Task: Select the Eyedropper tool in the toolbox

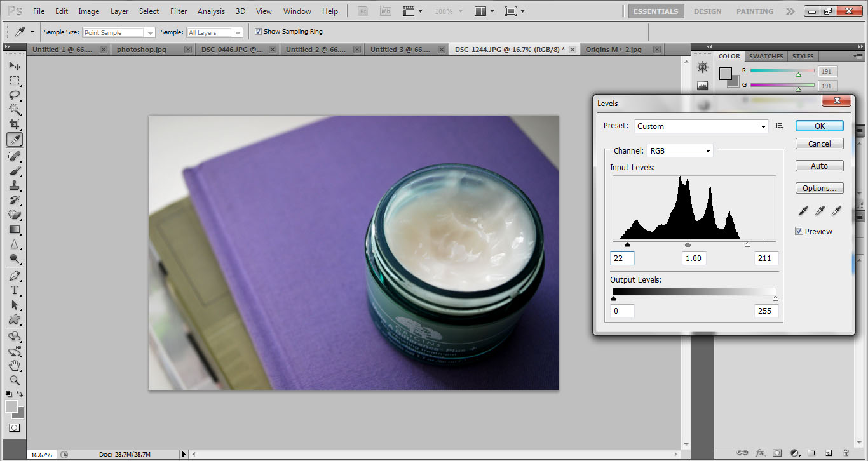Action: click(x=14, y=139)
